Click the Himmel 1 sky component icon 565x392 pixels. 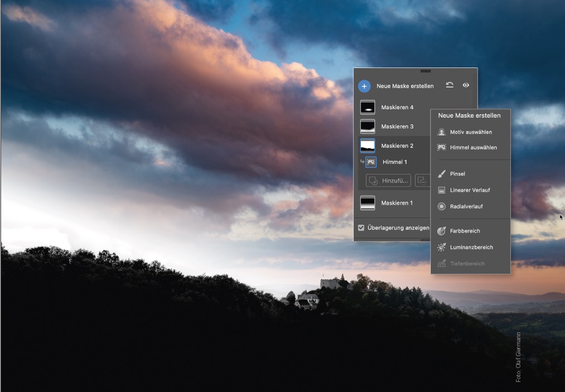(371, 162)
